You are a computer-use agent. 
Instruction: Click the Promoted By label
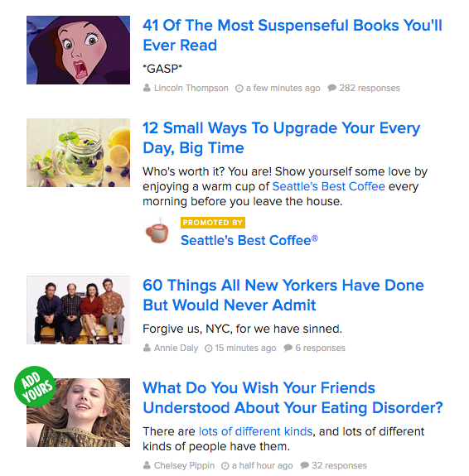(213, 223)
